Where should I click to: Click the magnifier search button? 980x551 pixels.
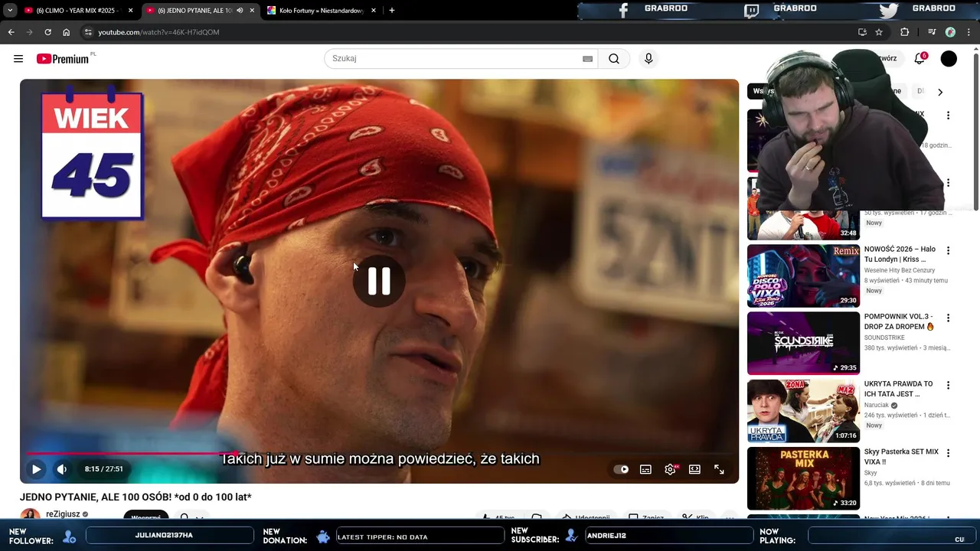(x=614, y=59)
